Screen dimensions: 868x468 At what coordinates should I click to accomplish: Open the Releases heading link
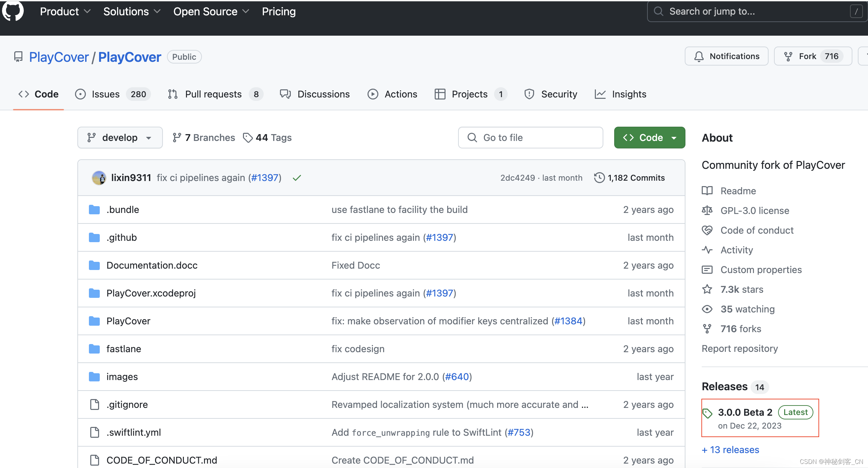(725, 386)
